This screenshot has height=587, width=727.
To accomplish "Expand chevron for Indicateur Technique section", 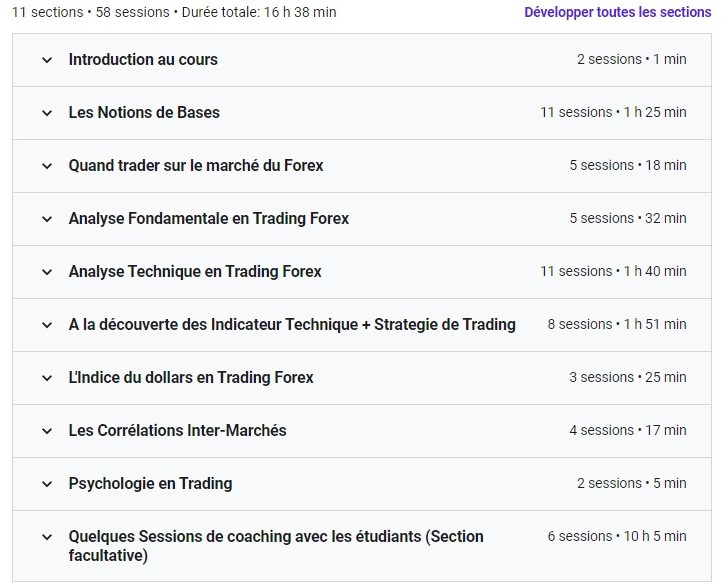I will pos(46,325).
